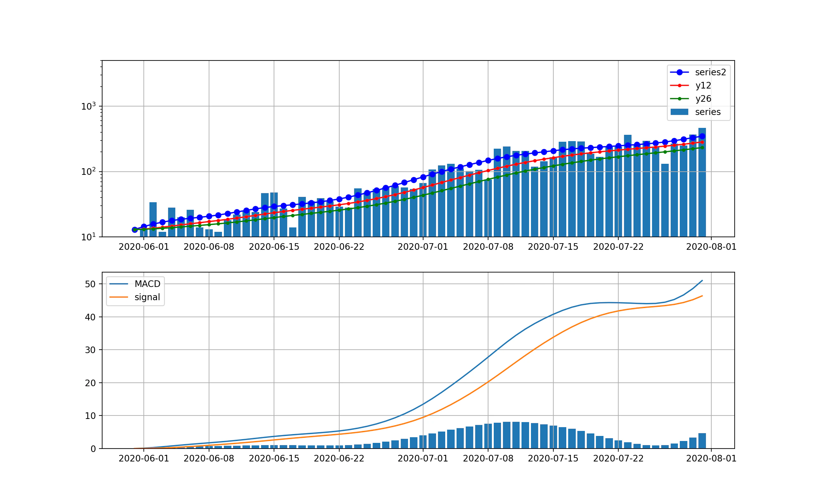Click the series bar legend label
The width and height of the screenshot is (816, 504).
[708, 112]
